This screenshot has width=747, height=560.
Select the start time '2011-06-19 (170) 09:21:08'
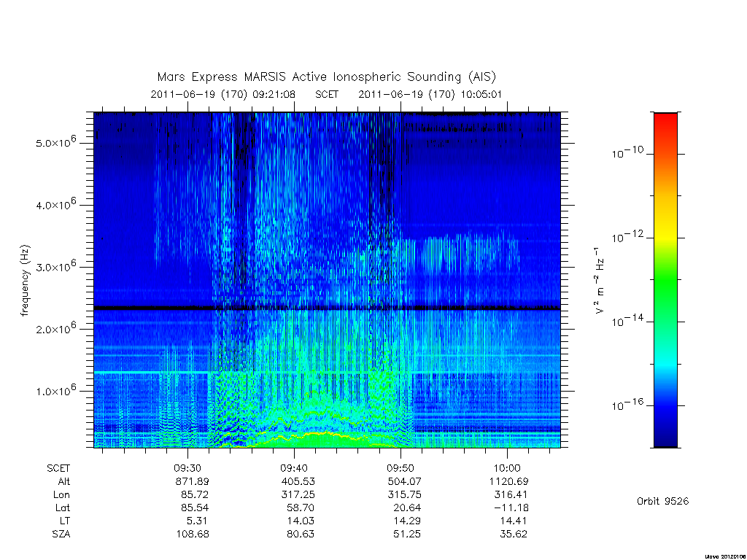click(223, 94)
